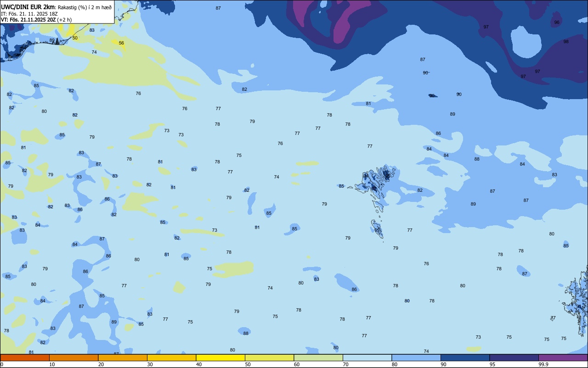
Task: Select the bright yellow 40–50 legend swatch
Action: [220, 357]
